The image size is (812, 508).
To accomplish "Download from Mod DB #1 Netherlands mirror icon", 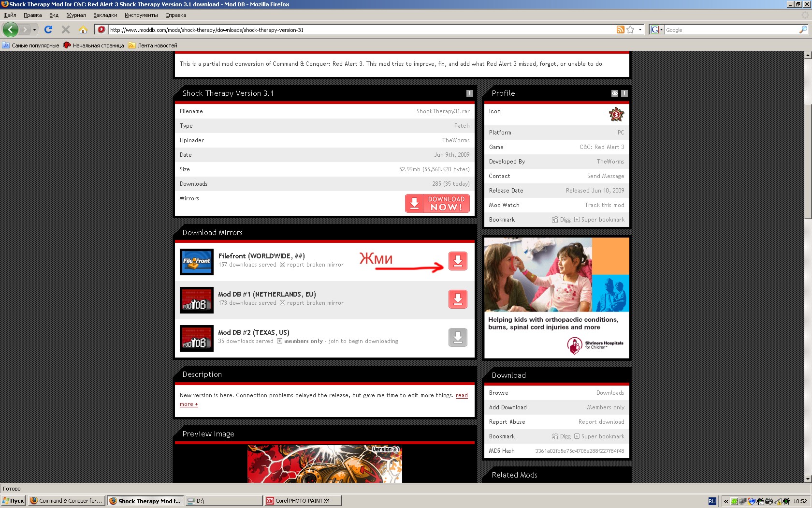I will [x=458, y=299].
